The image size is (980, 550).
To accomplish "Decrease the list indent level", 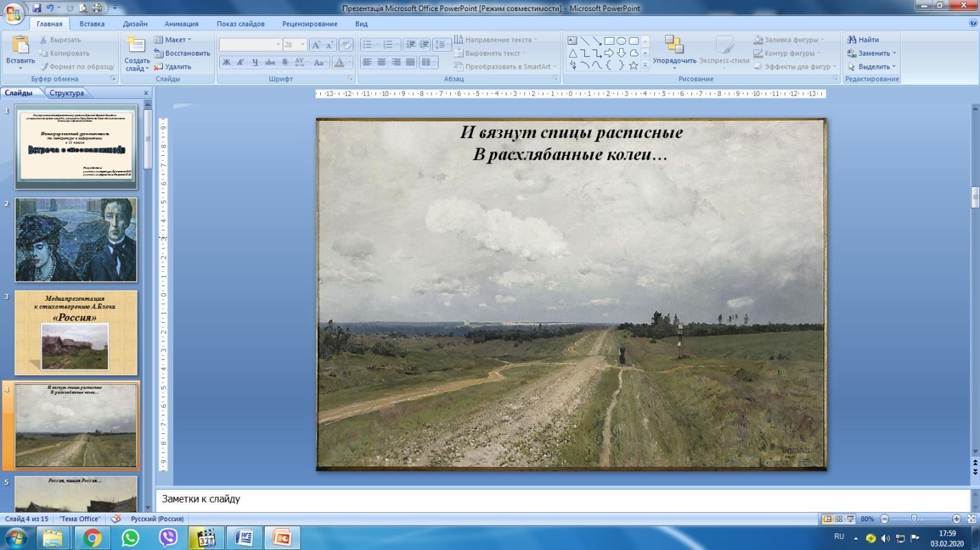I will point(410,44).
